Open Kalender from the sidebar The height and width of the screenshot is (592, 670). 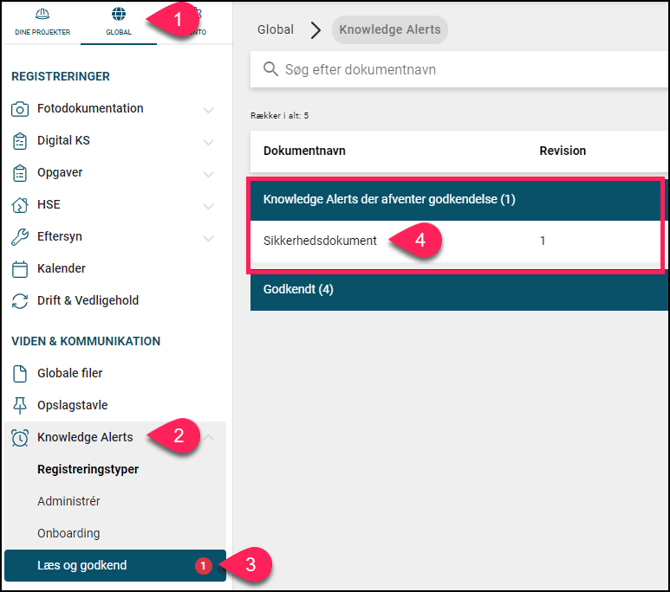(x=62, y=269)
